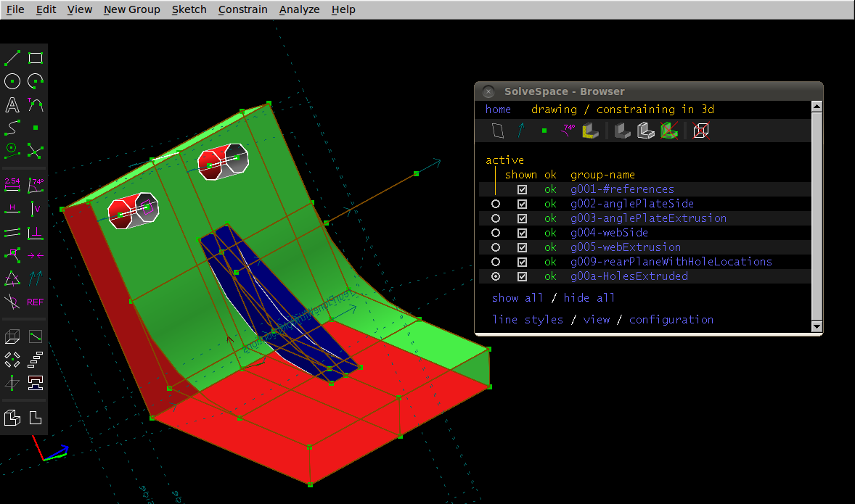855x504 pixels.
Task: Select the line segment sketch tool
Action: (x=12, y=59)
